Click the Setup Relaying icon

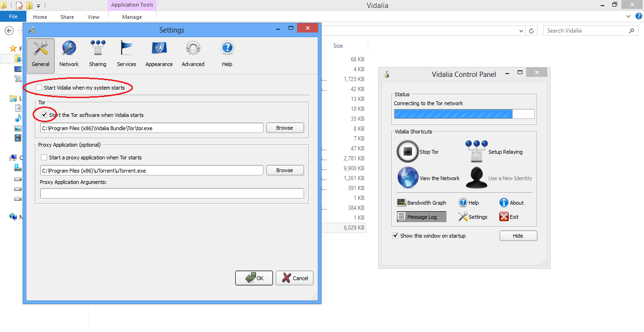(x=476, y=152)
